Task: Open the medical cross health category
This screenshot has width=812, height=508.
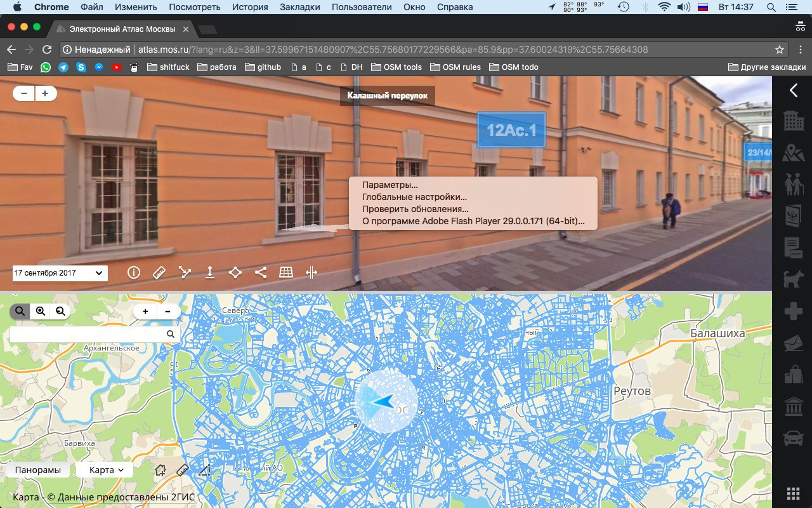Action: (794, 311)
